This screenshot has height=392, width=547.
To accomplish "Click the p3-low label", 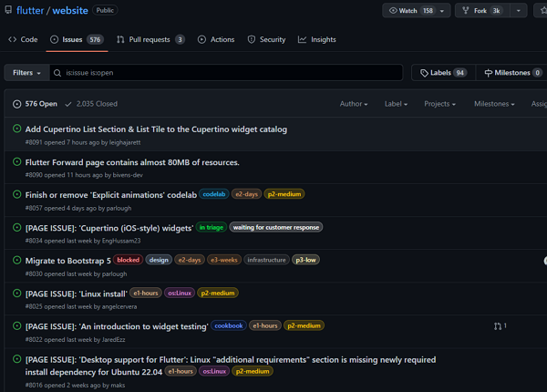I will tap(305, 260).
